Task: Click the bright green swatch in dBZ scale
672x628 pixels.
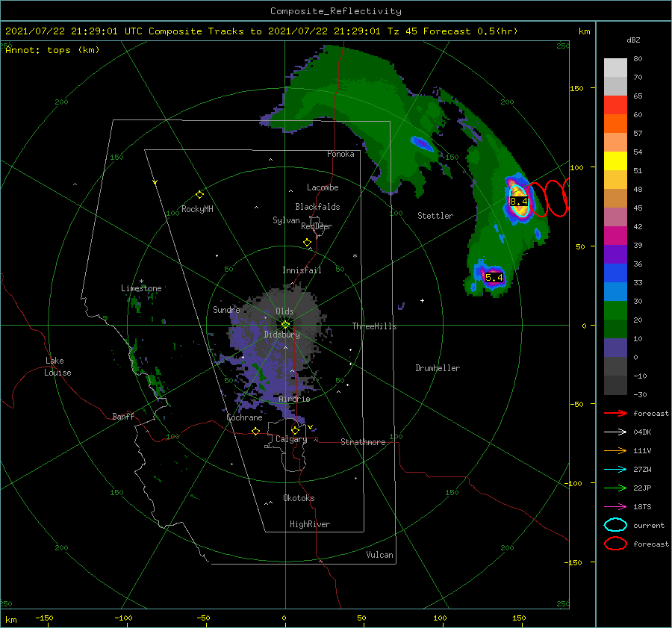Action: pos(615,311)
